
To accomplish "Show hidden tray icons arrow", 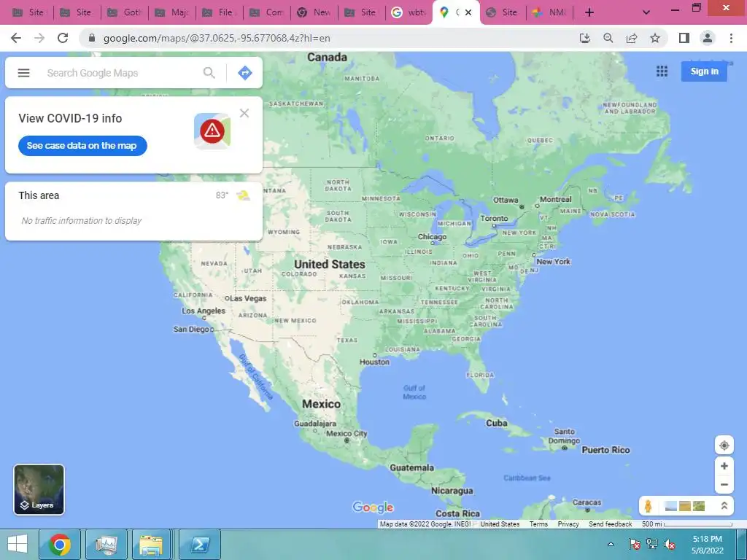I will [x=611, y=544].
